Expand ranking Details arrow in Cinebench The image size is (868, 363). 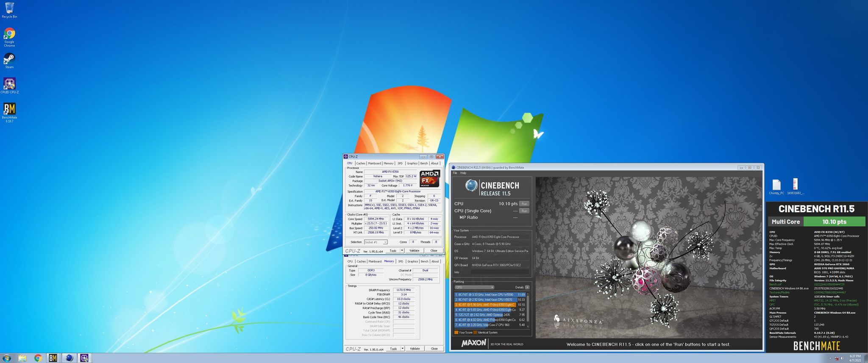click(x=527, y=287)
